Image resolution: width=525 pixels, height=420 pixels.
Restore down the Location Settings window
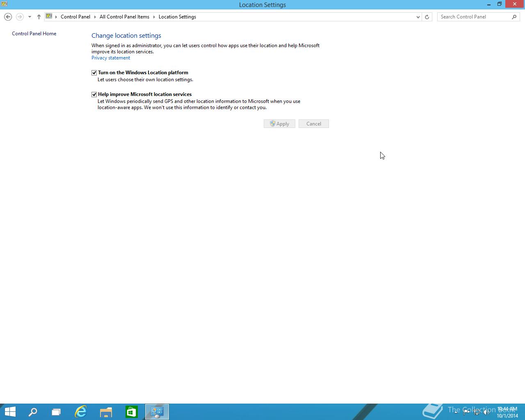click(x=500, y=5)
